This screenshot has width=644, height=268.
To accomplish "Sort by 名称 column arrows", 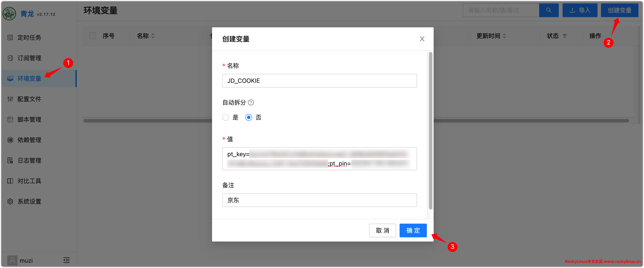I will (153, 36).
